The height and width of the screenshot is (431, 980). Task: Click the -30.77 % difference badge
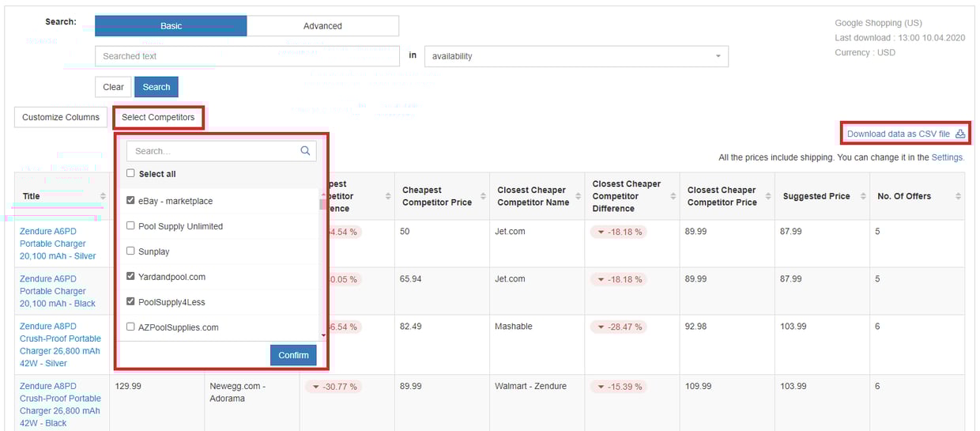coord(332,387)
